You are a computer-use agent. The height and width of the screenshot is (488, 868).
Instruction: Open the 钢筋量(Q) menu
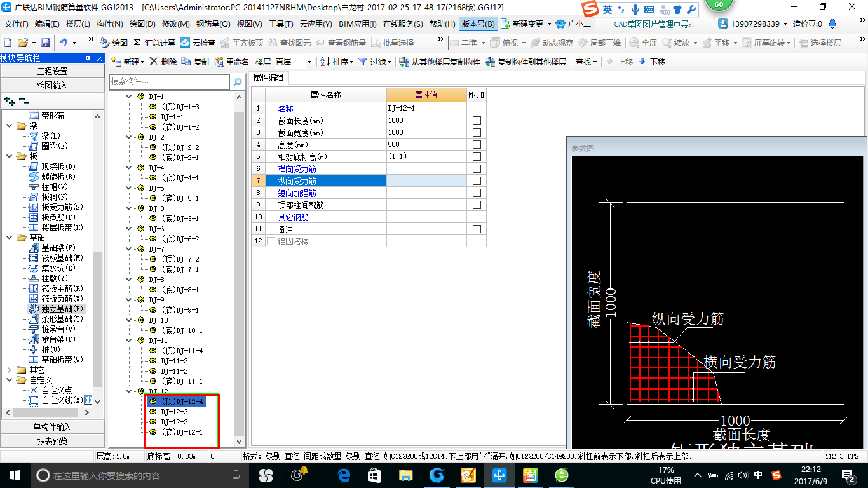tap(214, 24)
